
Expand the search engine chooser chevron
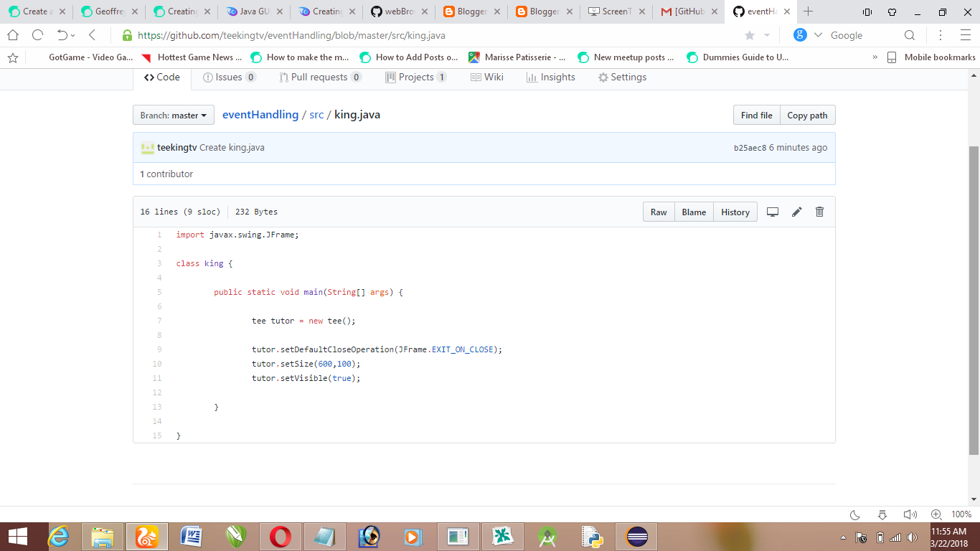pos(818,35)
